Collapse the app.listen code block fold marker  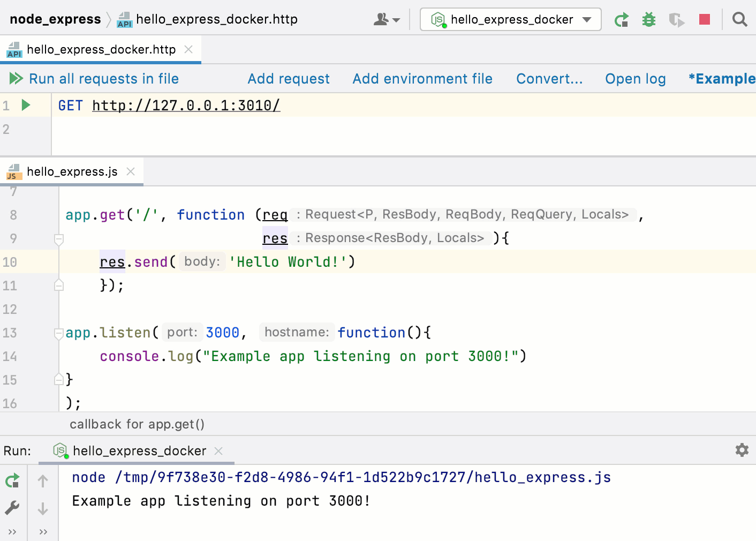[x=59, y=333]
